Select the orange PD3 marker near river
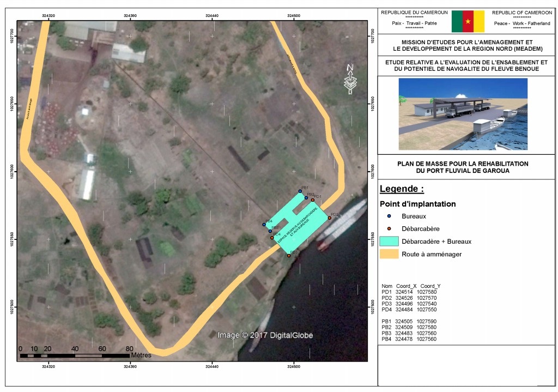Viewport: 558px width, 392px height. (x=289, y=256)
